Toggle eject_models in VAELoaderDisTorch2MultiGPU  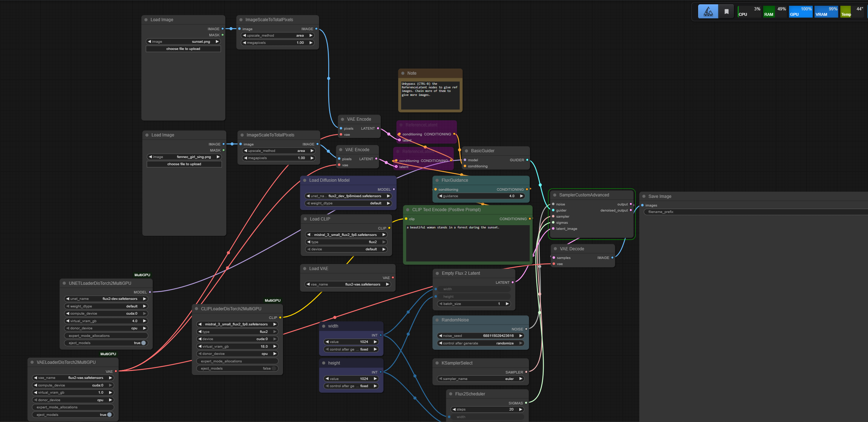(x=109, y=415)
